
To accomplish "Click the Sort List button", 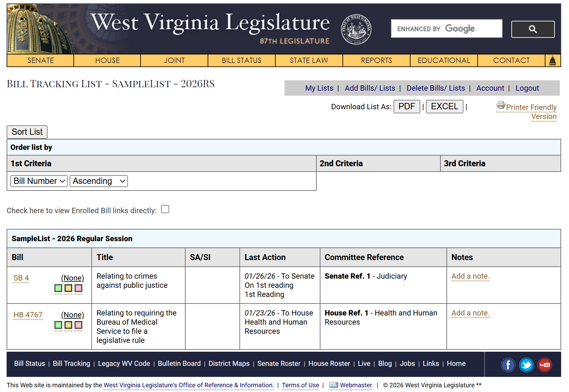I will coord(27,132).
